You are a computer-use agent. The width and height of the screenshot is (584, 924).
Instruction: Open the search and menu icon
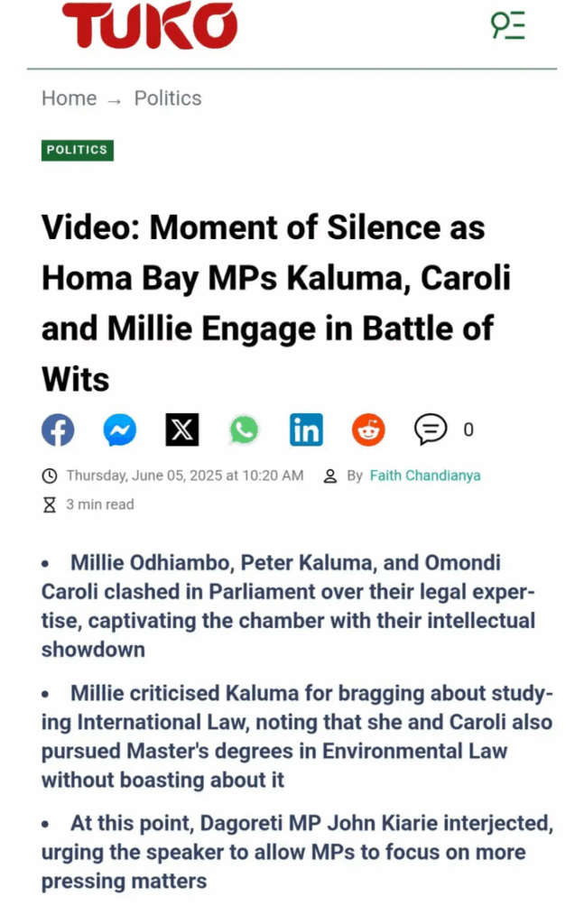[508, 25]
